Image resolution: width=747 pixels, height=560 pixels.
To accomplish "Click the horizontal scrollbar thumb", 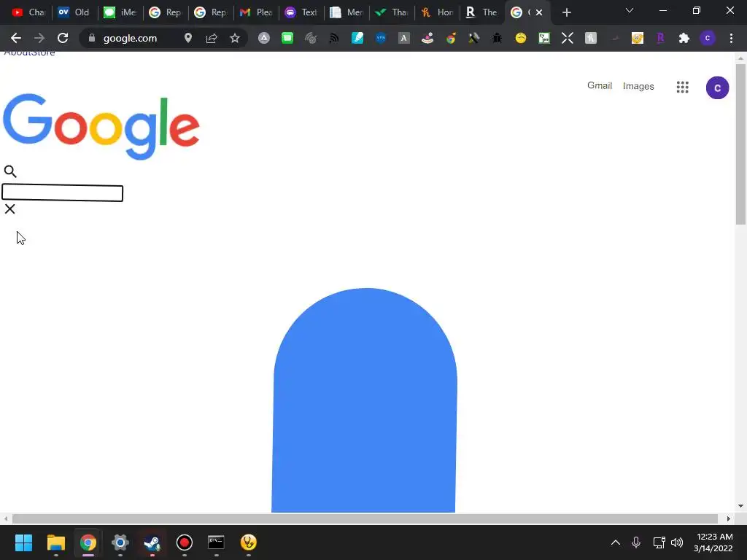I will coord(365,518).
